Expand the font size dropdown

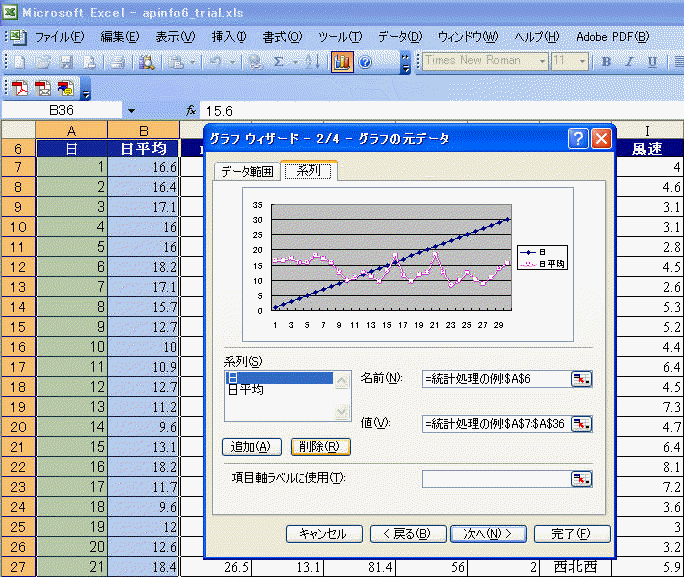583,62
